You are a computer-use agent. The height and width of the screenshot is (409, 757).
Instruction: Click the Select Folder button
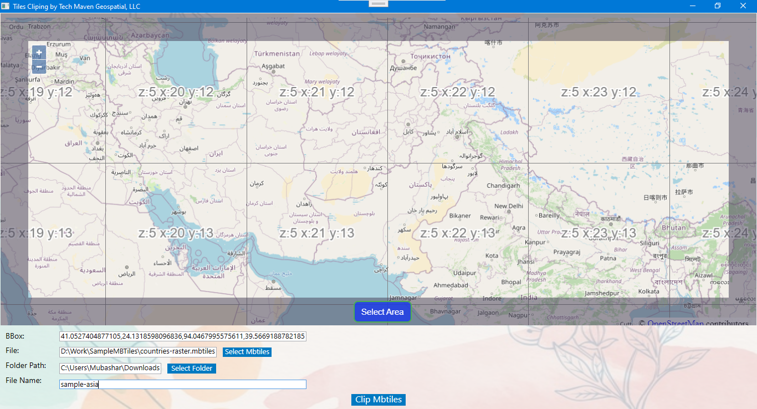pos(191,368)
